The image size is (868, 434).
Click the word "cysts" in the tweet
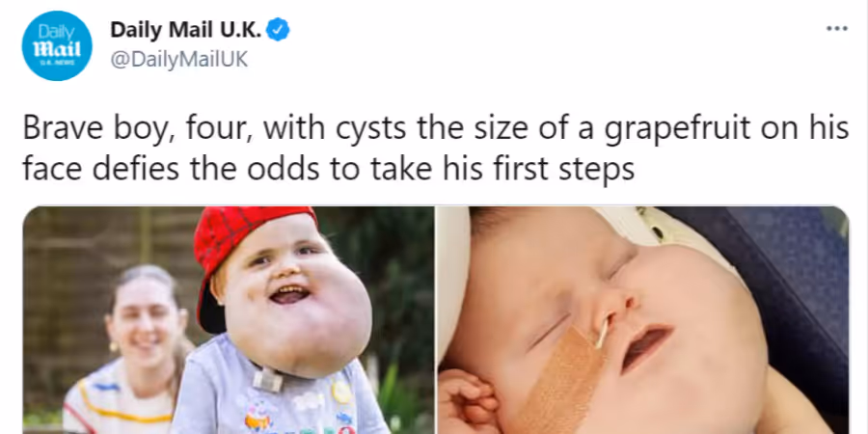371,129
